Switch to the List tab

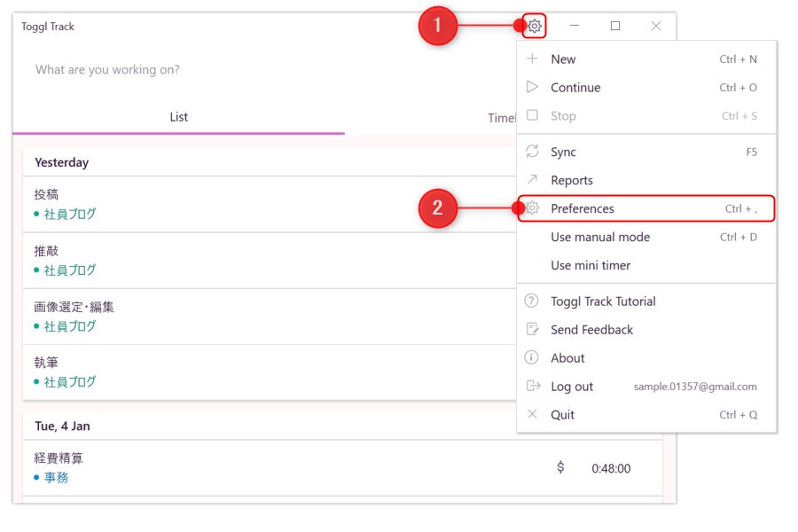click(x=178, y=117)
